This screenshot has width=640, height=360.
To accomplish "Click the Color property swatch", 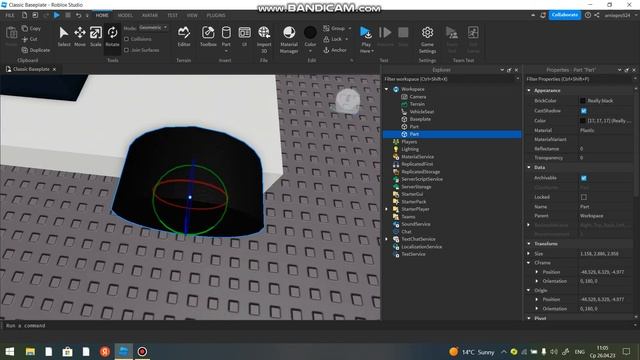I will pos(583,121).
